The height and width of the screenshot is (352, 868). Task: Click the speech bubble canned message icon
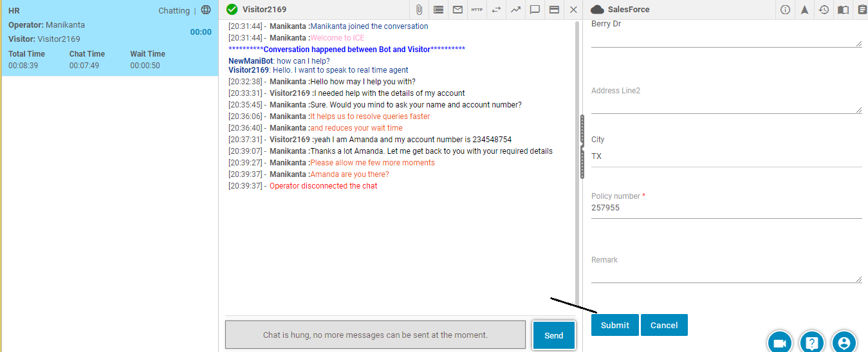tap(535, 10)
